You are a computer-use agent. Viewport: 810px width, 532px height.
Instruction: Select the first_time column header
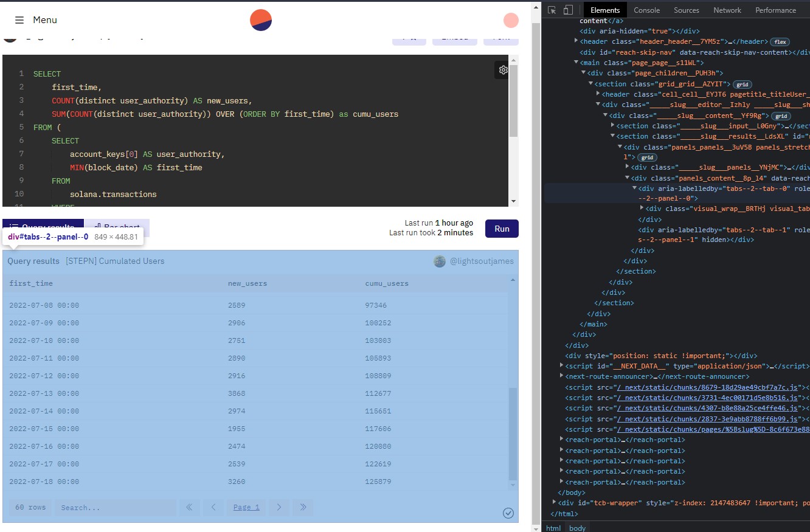click(x=31, y=283)
